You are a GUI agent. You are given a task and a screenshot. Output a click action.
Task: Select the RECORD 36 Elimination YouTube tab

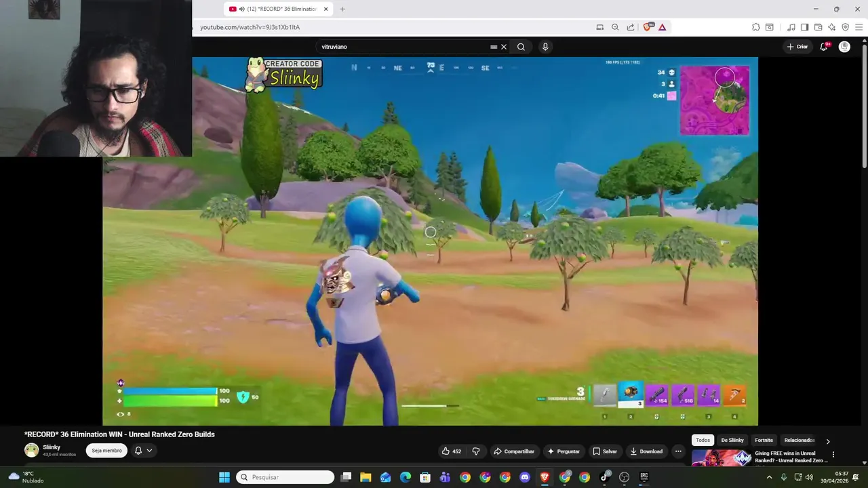[277, 9]
